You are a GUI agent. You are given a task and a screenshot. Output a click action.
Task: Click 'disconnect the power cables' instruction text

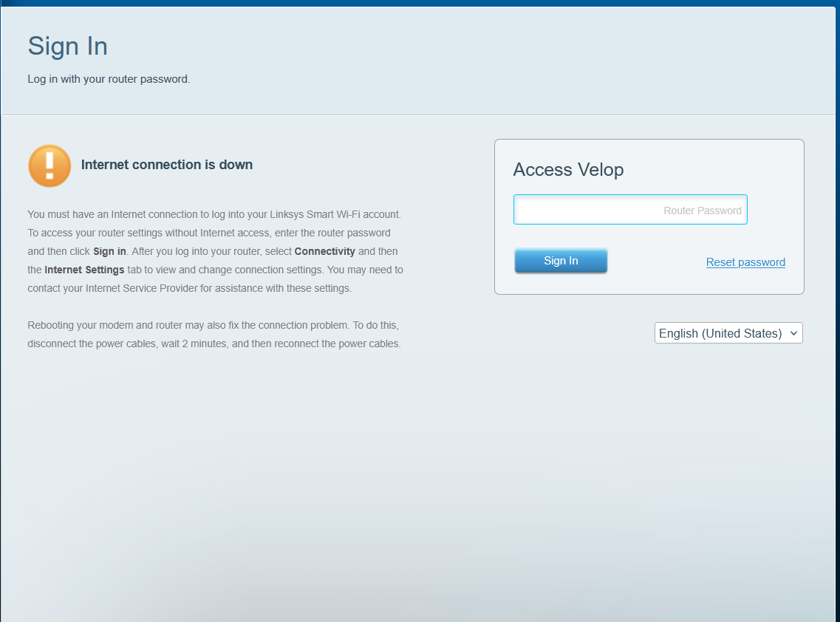92,344
